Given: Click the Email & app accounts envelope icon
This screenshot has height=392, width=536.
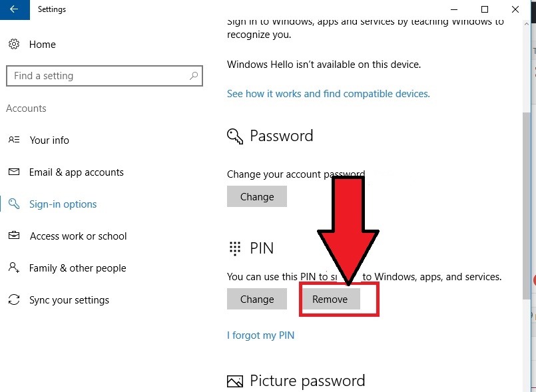Looking at the screenshot, I should (14, 172).
